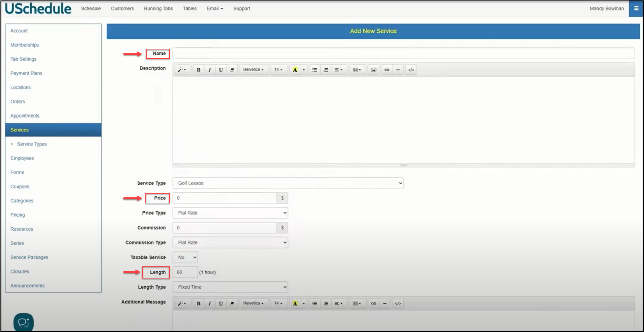Underline text in Additional Message toolbar

click(221, 303)
